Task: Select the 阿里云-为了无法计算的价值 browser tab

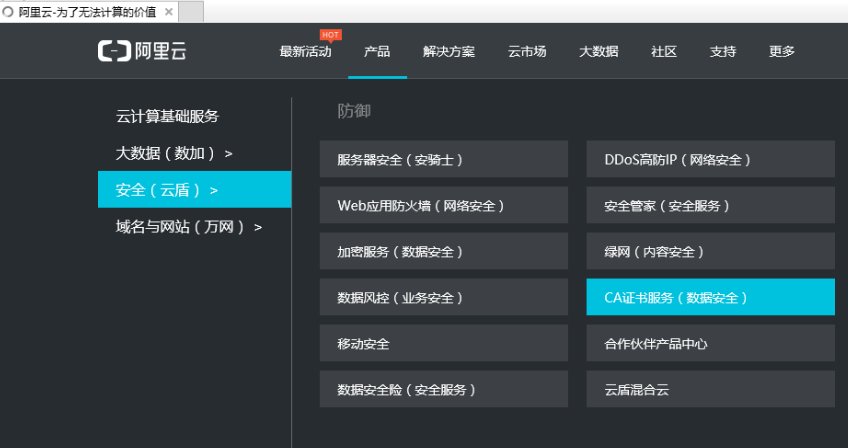Action: tap(88, 11)
